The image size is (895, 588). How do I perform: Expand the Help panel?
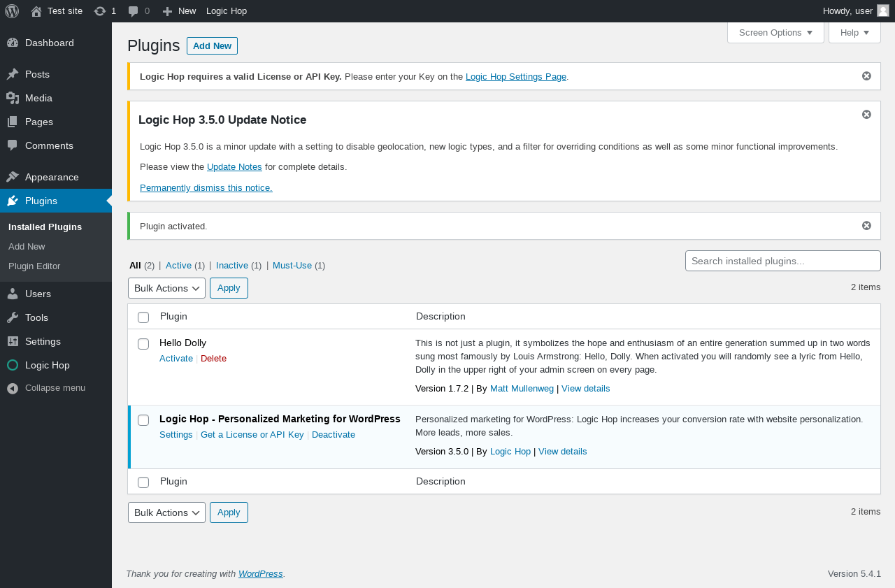(854, 32)
